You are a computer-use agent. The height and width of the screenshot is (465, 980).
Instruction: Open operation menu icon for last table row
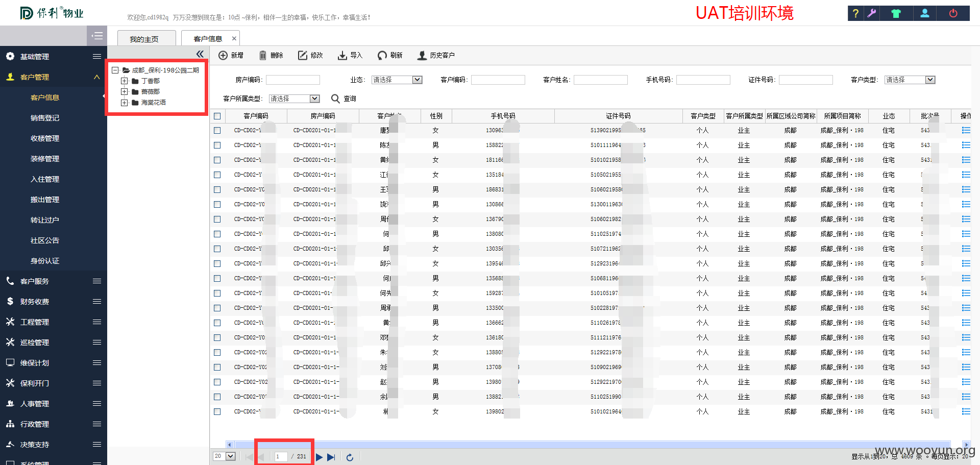[x=966, y=411]
